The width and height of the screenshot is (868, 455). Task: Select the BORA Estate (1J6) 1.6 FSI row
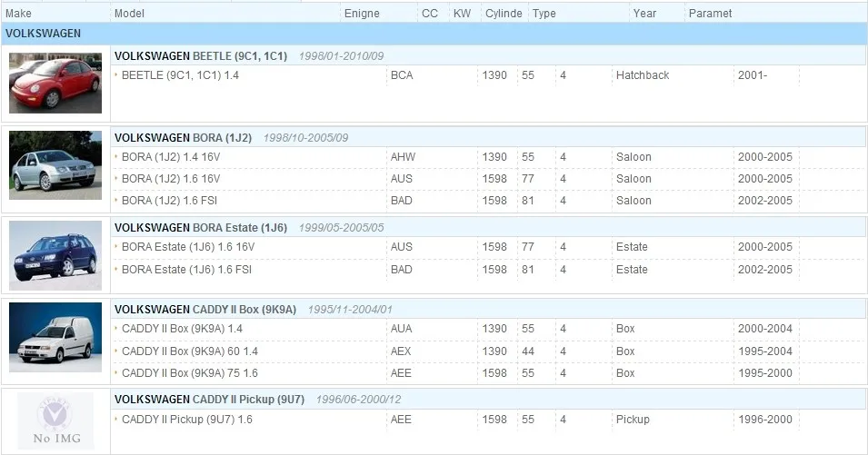(489, 269)
